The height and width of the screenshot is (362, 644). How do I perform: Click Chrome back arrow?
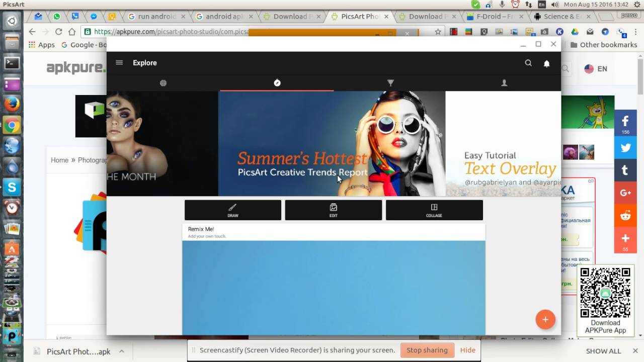[x=32, y=32]
